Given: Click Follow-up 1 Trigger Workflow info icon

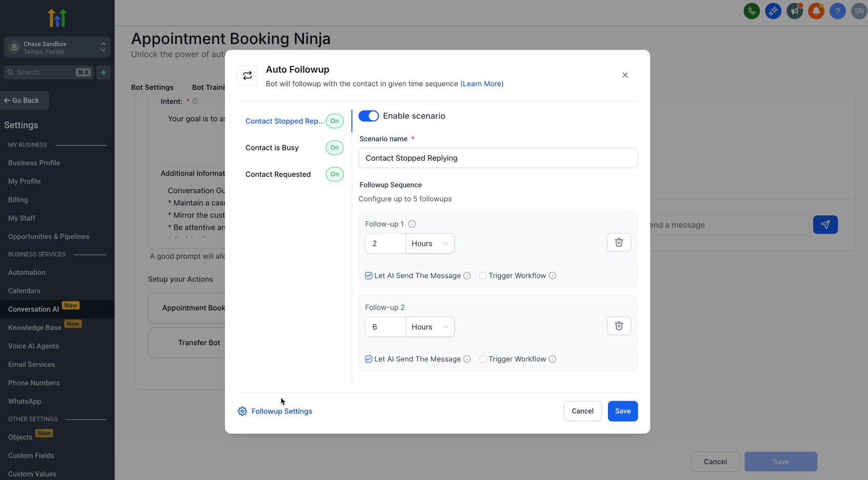Looking at the screenshot, I should [553, 276].
